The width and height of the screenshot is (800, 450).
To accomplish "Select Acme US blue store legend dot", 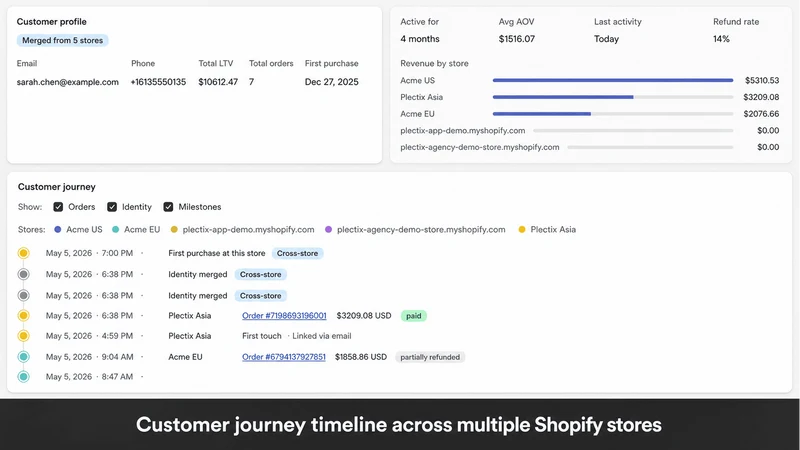I will pyautogui.click(x=58, y=230).
